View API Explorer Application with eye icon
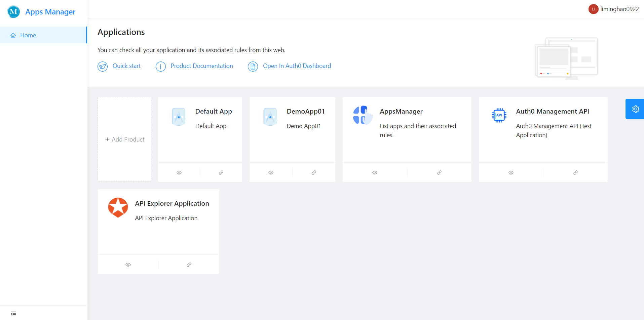The height and width of the screenshot is (320, 644). point(128,265)
